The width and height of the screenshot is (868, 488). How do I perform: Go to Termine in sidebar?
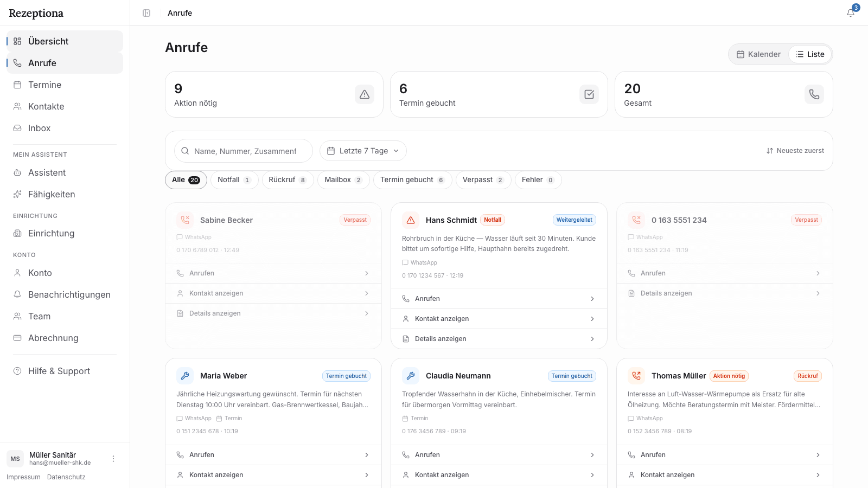(x=65, y=85)
